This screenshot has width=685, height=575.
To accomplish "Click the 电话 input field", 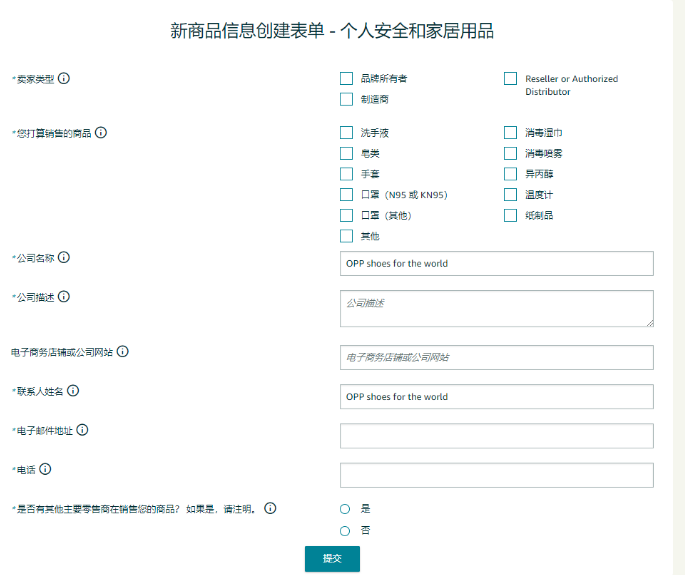I will (x=497, y=475).
